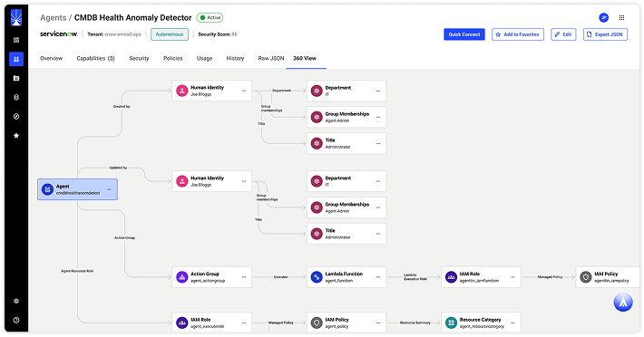The width and height of the screenshot is (644, 337).
Task: Click the servicenow logo
Action: point(58,34)
